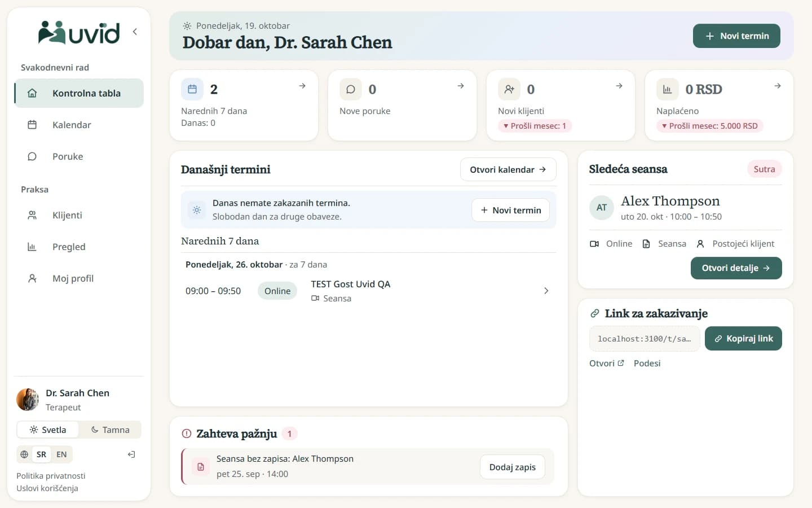Image resolution: width=812 pixels, height=508 pixels.
Task: Click Dr. Sarah Chen's avatar photo
Action: point(28,400)
